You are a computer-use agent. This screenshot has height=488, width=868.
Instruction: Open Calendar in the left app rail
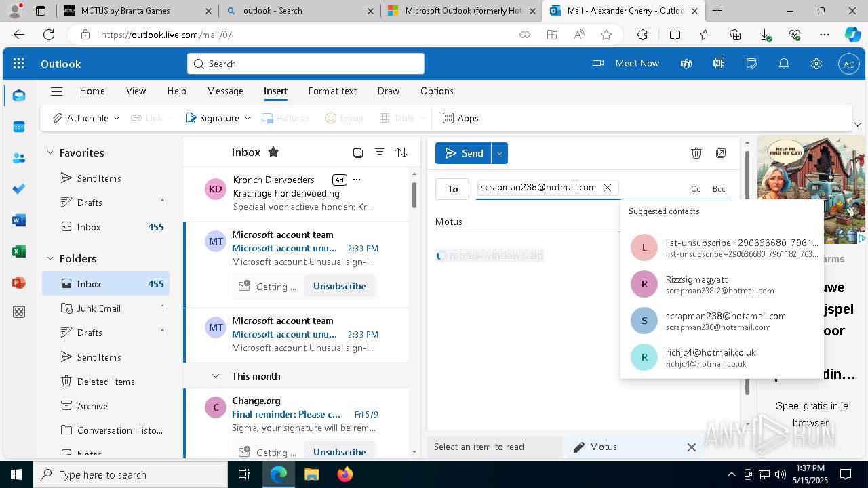click(x=19, y=127)
